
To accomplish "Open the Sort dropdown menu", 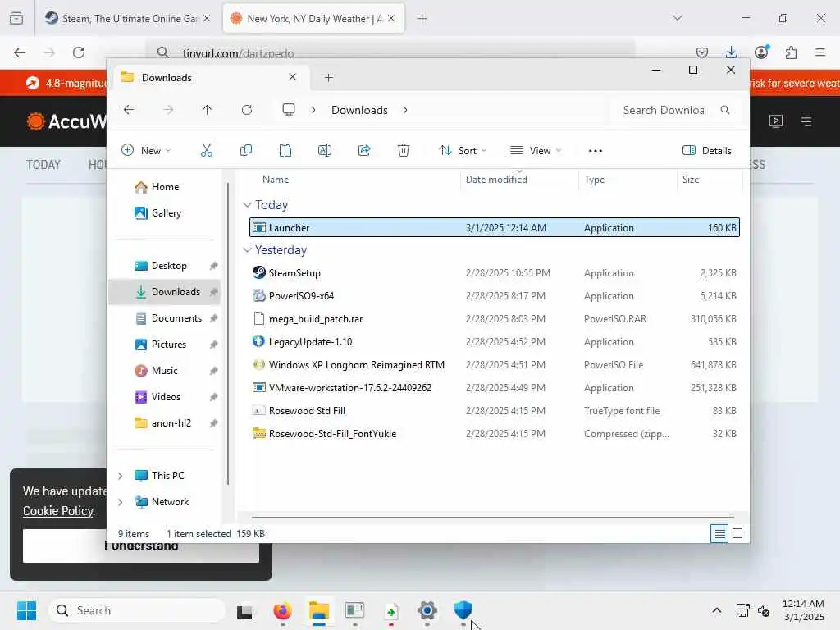I will [463, 151].
